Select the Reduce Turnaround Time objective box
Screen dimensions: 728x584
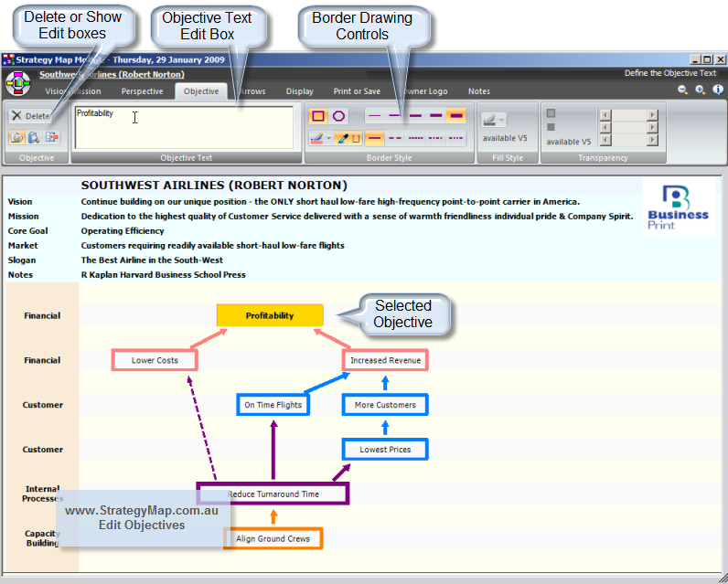(x=273, y=494)
